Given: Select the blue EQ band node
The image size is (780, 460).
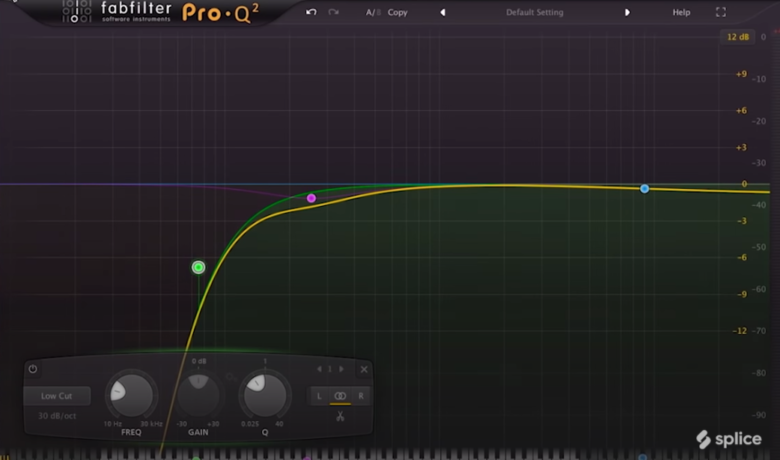Looking at the screenshot, I should (x=644, y=189).
